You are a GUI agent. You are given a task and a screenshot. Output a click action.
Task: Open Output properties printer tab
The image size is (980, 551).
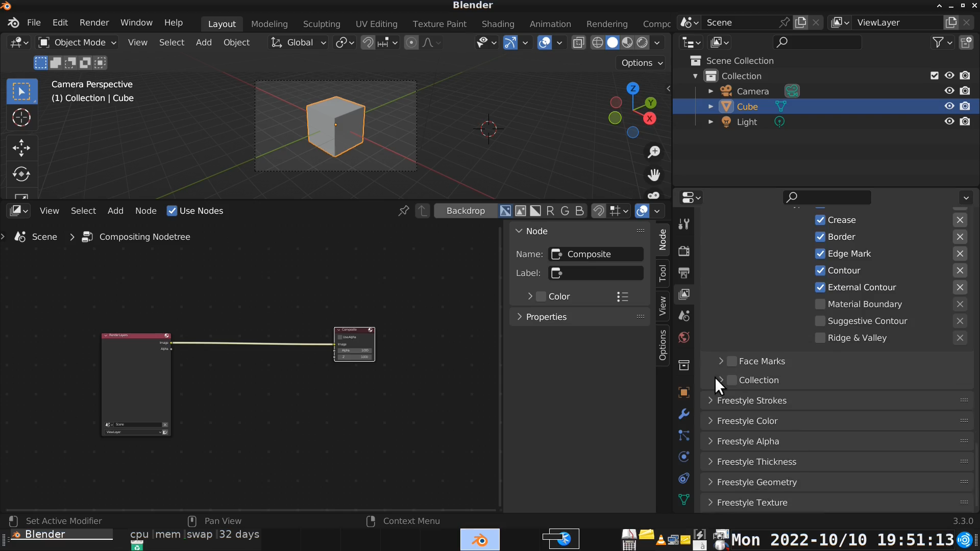tap(684, 272)
